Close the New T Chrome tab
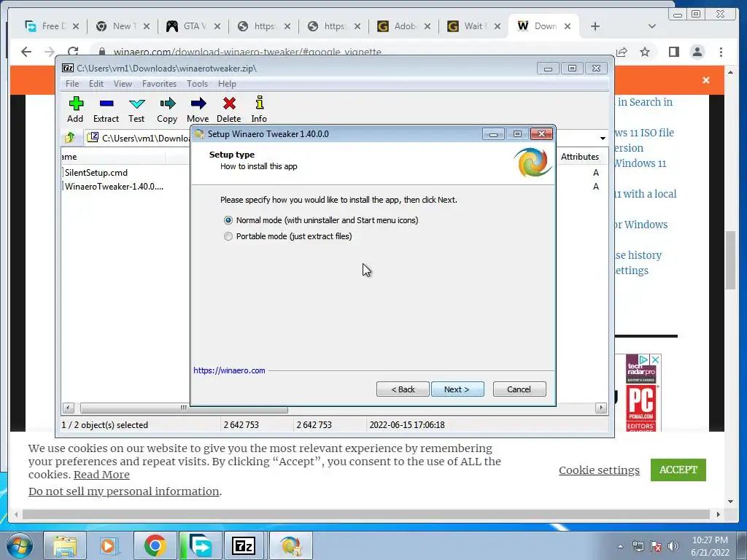This screenshot has height=560, width=747. tap(147, 26)
